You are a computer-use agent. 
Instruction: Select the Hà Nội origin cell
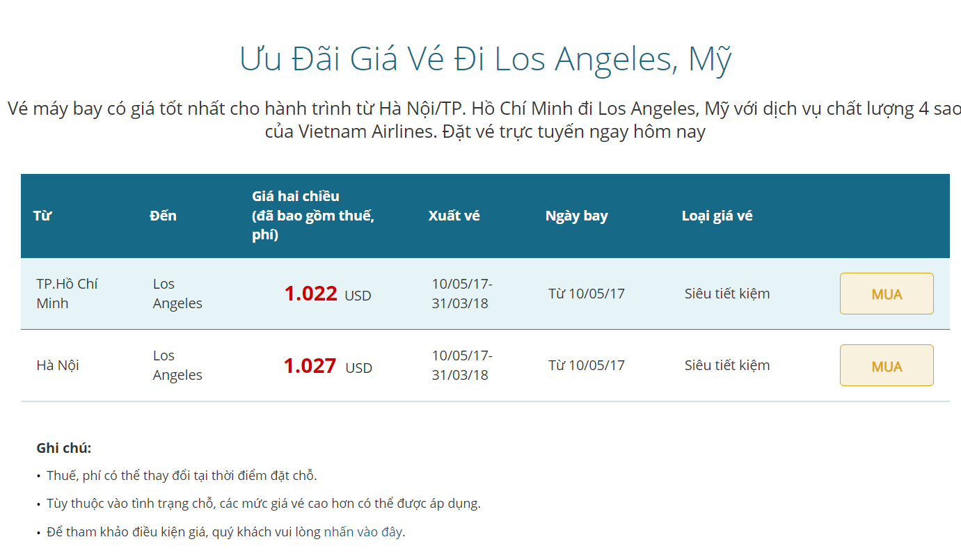click(58, 365)
